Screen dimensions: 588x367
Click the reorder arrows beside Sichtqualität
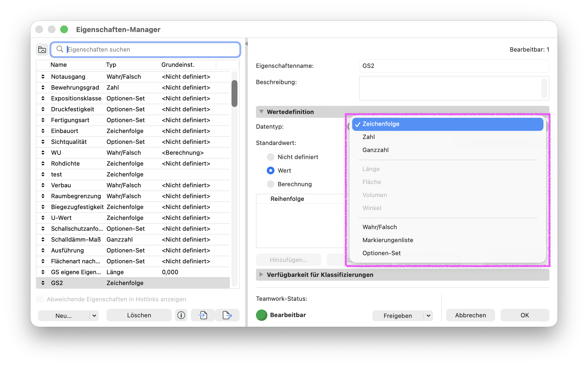(43, 142)
